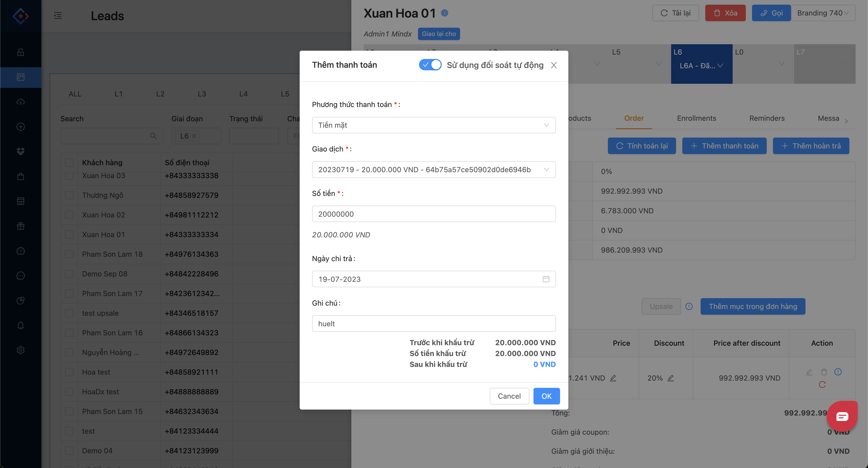
Task: Switch to the Enrollments tab
Action: (696, 118)
